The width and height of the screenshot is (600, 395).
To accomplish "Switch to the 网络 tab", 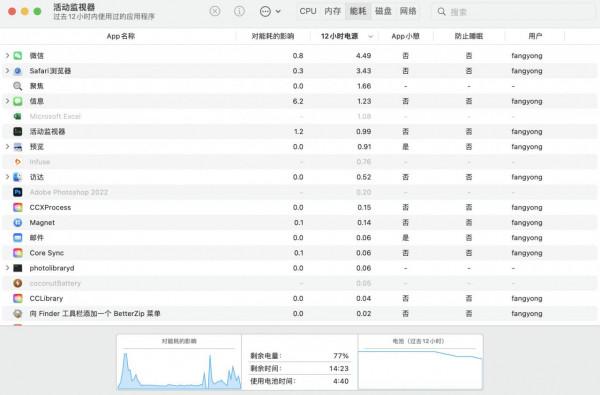I will [408, 11].
